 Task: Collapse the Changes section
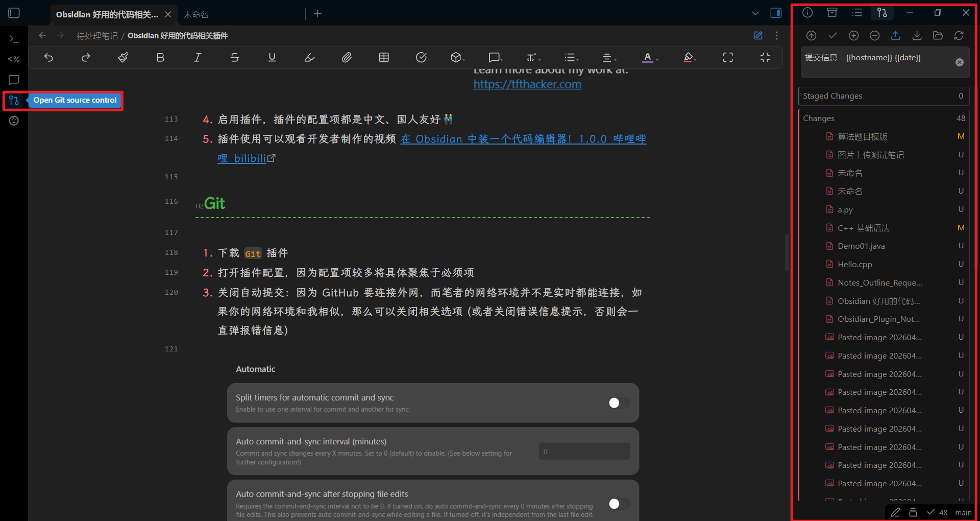[883, 119]
